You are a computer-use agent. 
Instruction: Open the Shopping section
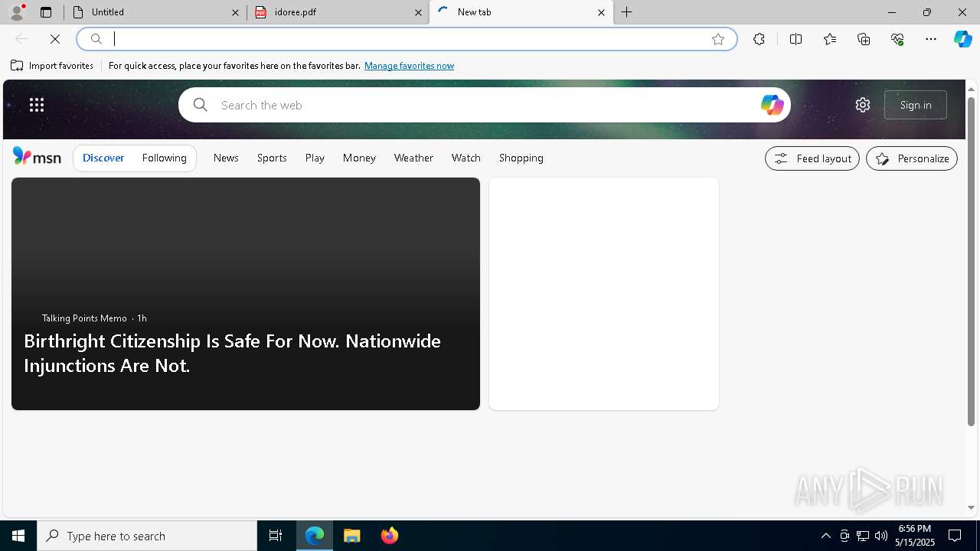(521, 158)
